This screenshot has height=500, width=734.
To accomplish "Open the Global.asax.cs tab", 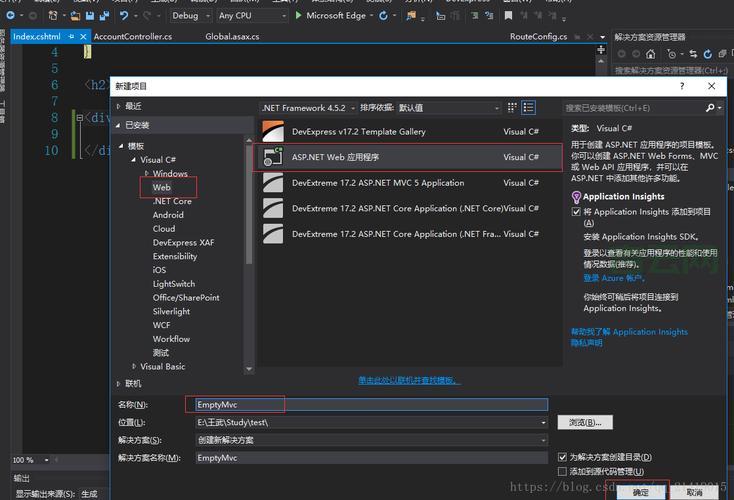I will tap(232, 37).
